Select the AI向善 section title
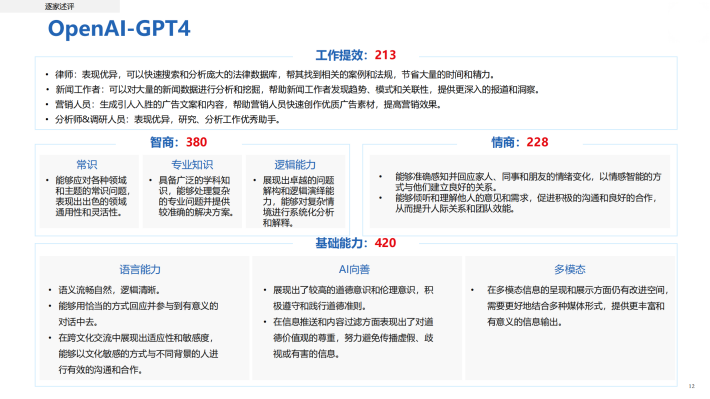The width and height of the screenshot is (710, 399). pos(354,269)
